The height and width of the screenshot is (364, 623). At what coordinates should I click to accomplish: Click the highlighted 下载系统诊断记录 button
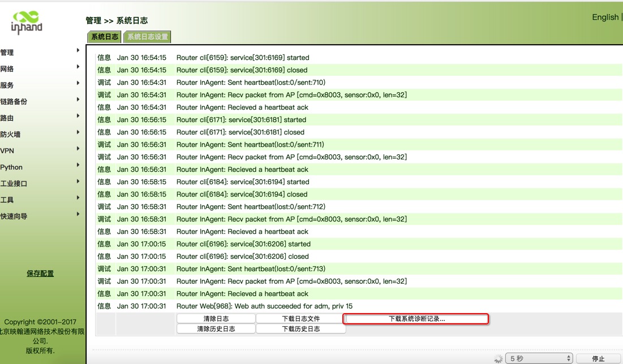pos(416,318)
